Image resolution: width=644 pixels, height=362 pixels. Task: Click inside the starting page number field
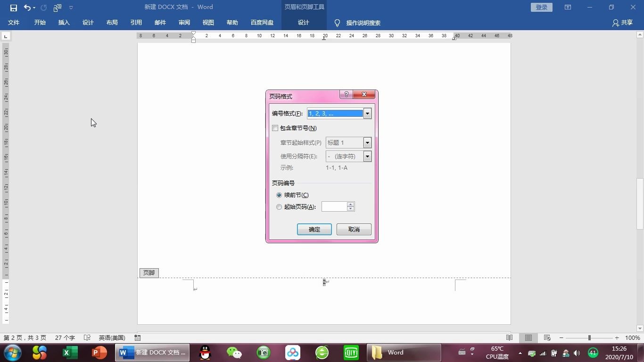click(x=335, y=206)
